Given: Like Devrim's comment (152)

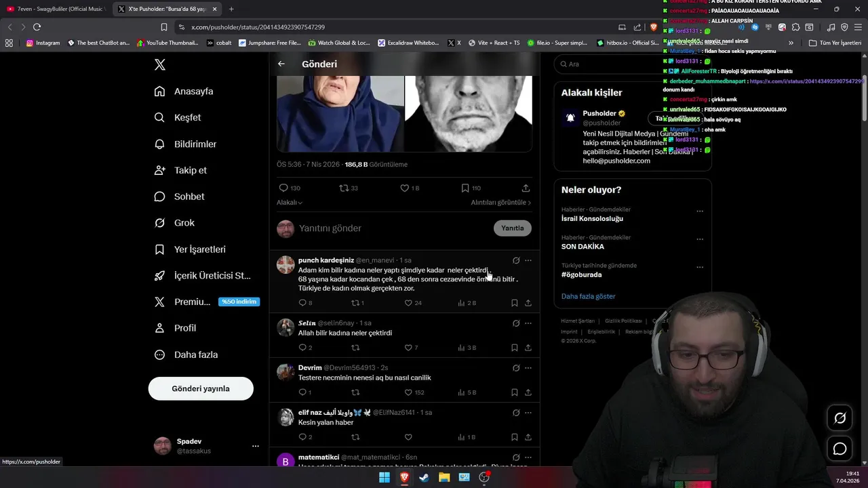Looking at the screenshot, I should tap(408, 392).
